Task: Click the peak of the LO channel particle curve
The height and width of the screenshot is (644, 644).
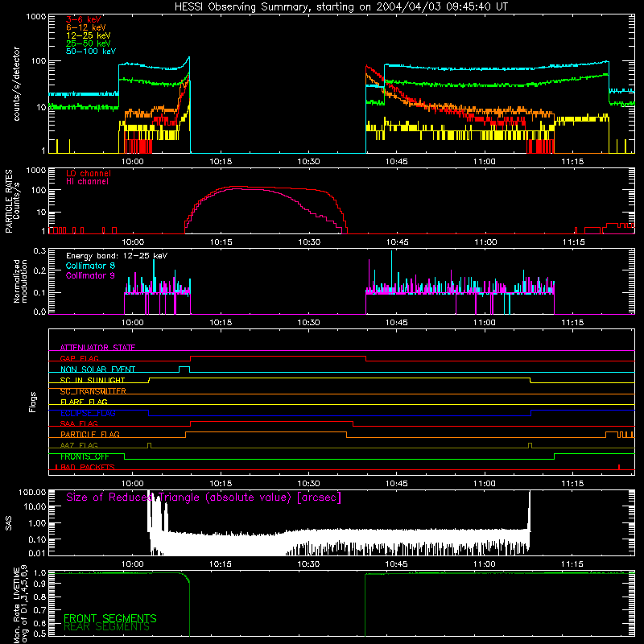Action: 238,187
